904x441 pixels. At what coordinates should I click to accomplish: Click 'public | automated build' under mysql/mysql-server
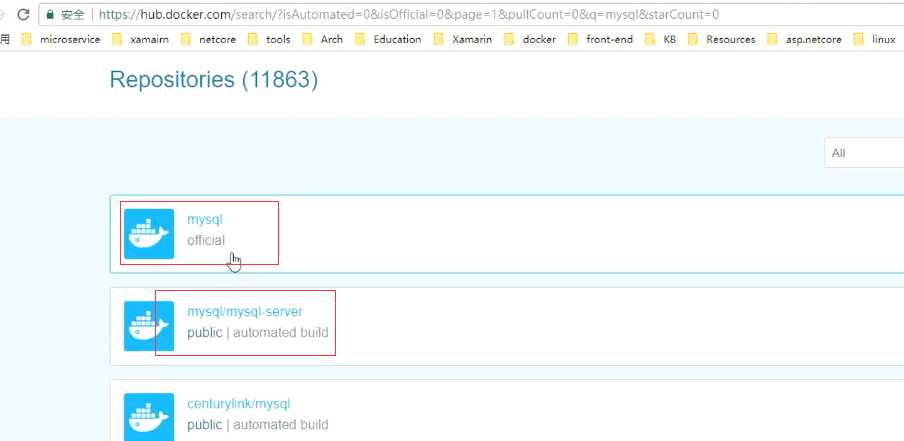[258, 333]
